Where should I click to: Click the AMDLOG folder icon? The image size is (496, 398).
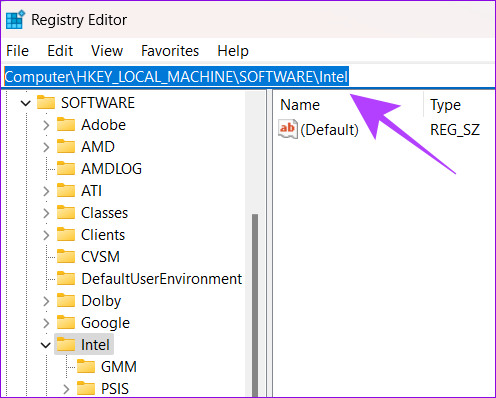coord(66,168)
